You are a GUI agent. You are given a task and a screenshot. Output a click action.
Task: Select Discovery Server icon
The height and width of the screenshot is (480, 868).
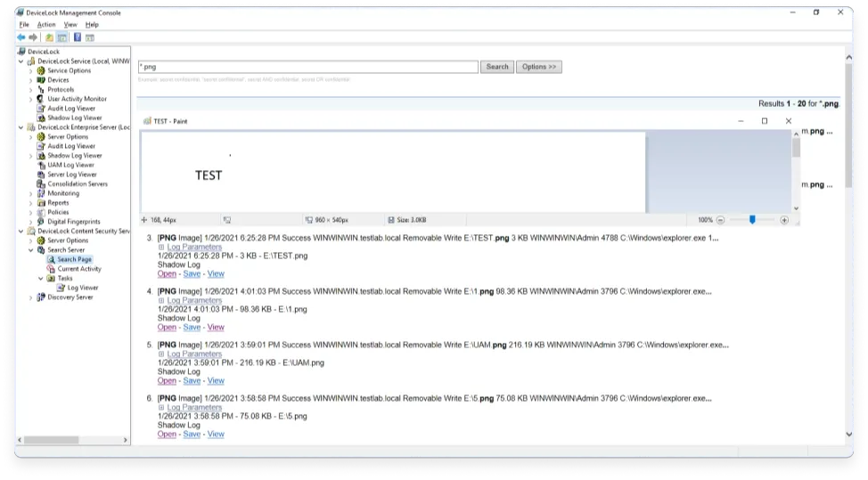click(41, 297)
